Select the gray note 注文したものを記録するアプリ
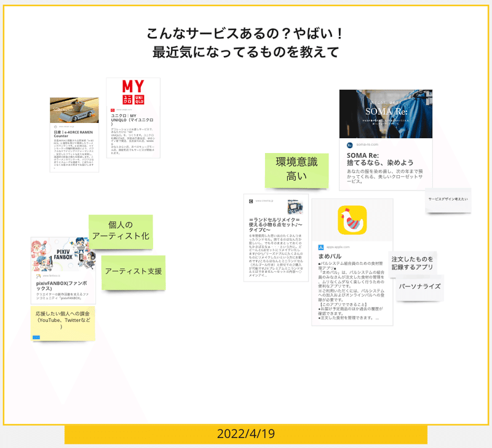Image resolution: width=492 pixels, height=448 pixels. (x=412, y=264)
